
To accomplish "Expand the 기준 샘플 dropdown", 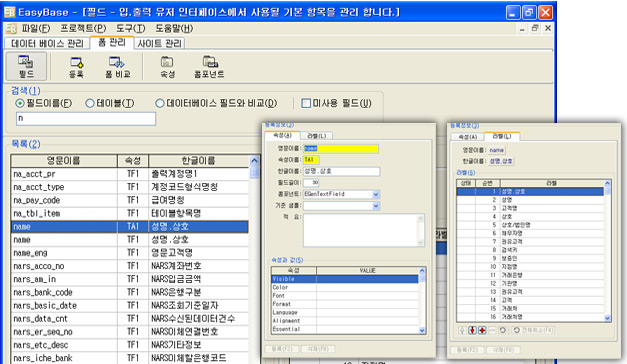I will point(376,206).
